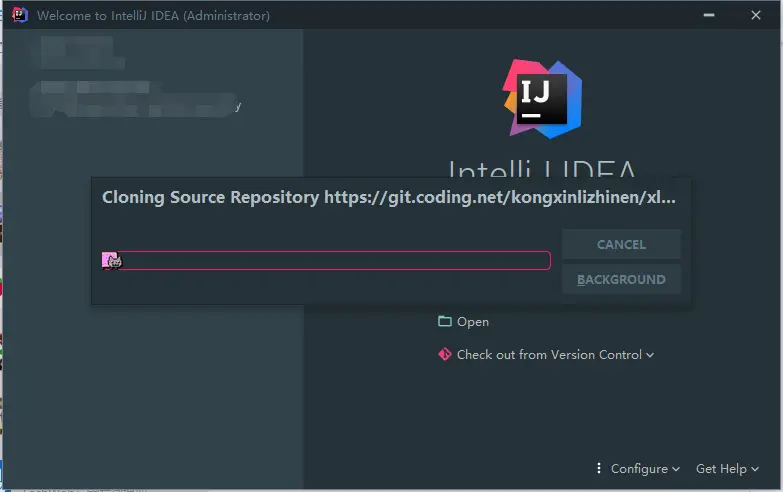This screenshot has height=492, width=783.
Task: Open the Get Help dropdown
Action: click(x=727, y=469)
